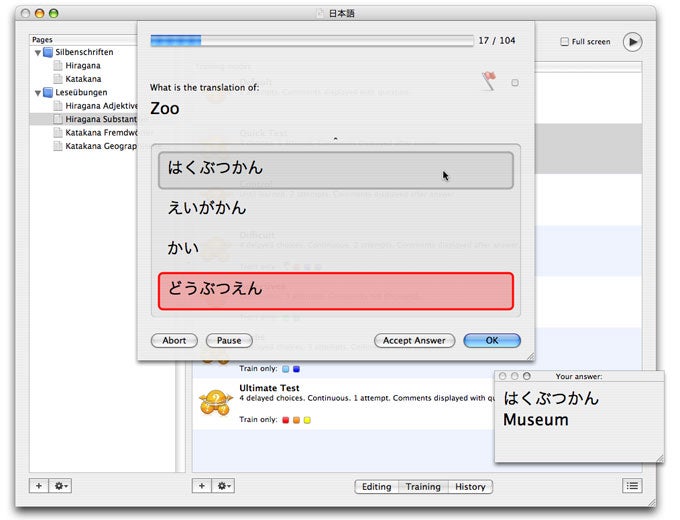
Task: Confirm with the OK button
Action: point(492,340)
